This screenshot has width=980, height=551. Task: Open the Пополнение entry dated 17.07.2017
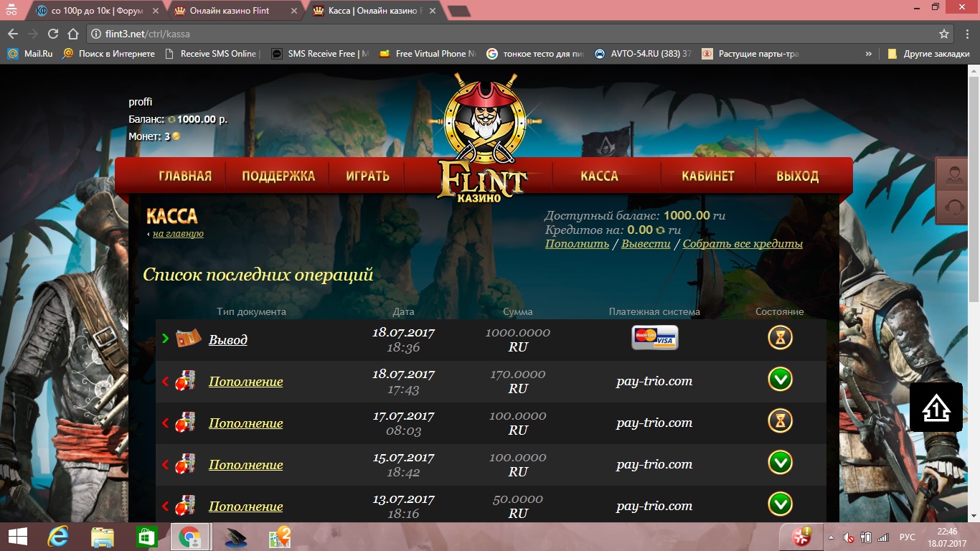pos(245,423)
